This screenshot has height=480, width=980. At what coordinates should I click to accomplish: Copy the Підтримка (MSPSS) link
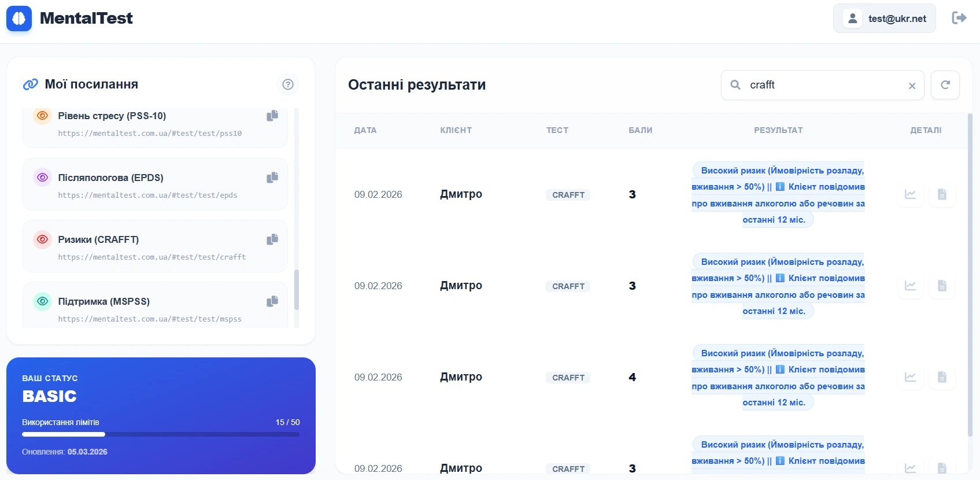272,301
